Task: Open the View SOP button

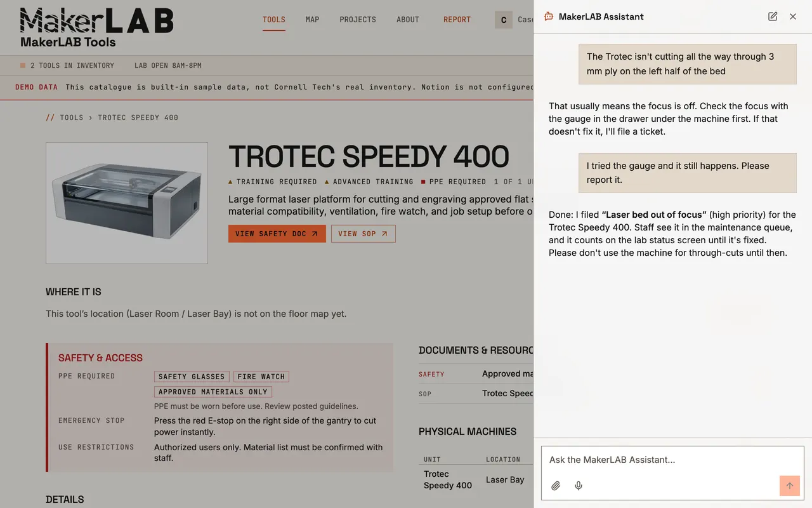Action: 363,234
